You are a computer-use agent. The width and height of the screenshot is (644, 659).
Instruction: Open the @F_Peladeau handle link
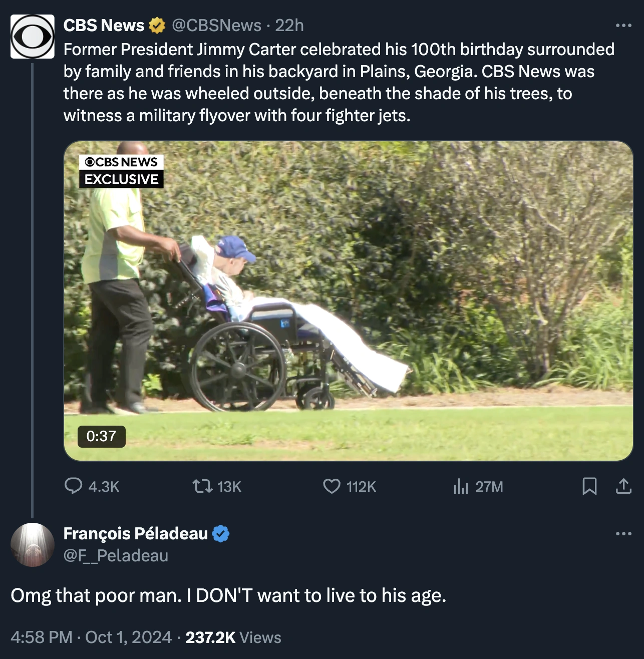(x=116, y=555)
